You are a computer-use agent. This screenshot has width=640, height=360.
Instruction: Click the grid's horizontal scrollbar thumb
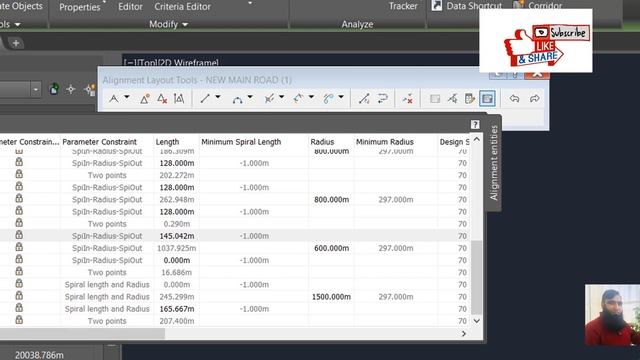point(82,333)
